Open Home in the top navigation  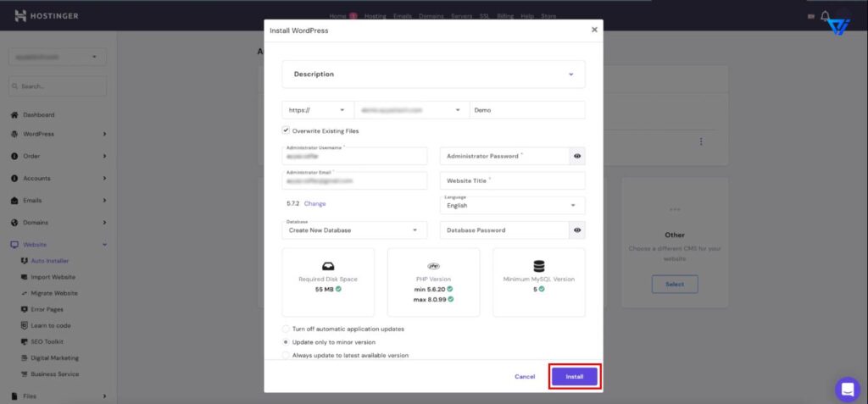(337, 16)
